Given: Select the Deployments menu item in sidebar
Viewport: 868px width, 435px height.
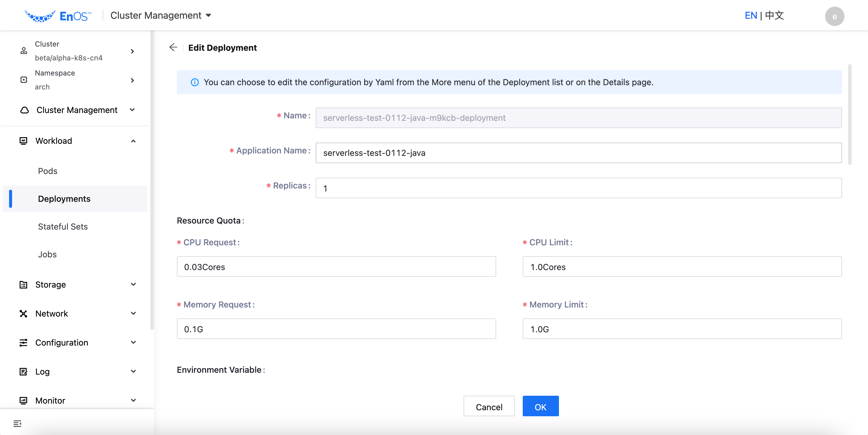Looking at the screenshot, I should 64,199.
